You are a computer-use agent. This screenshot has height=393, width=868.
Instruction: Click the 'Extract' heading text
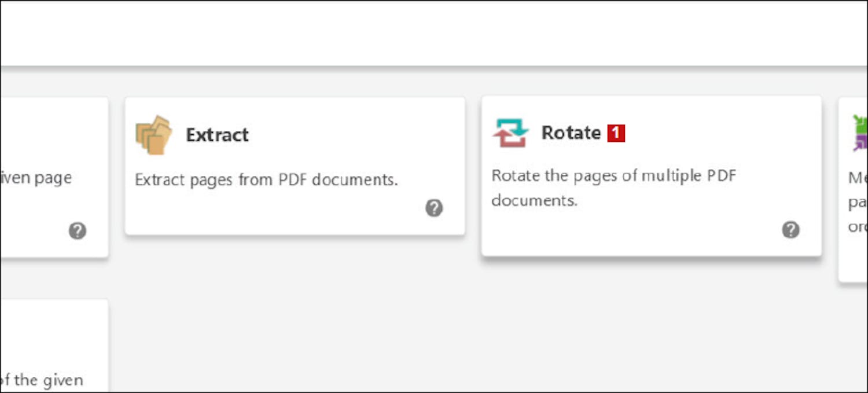[217, 135]
